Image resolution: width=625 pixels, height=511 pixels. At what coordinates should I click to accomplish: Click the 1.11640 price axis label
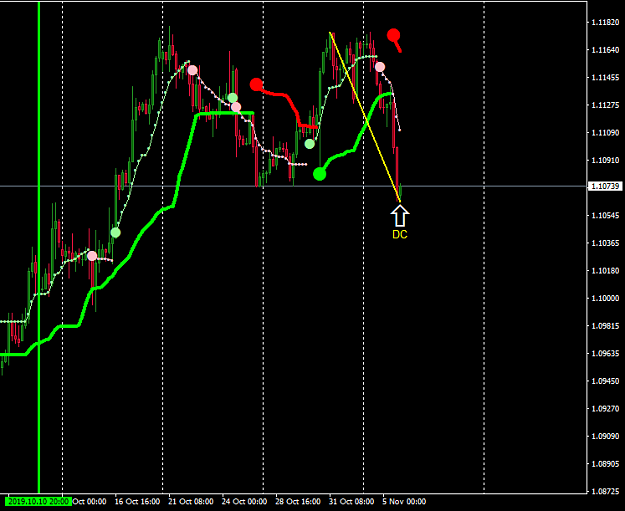(x=605, y=50)
